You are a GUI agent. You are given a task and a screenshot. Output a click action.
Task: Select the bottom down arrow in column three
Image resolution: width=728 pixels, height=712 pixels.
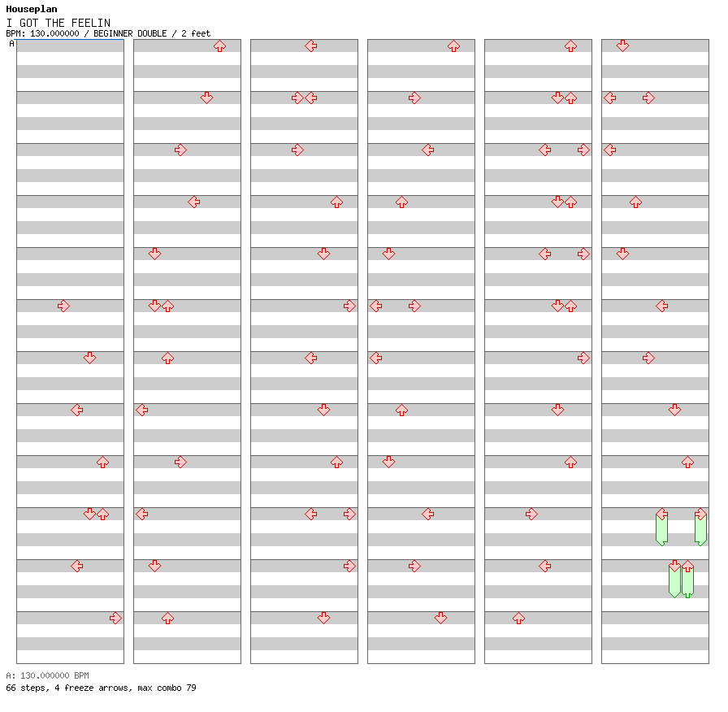click(323, 618)
